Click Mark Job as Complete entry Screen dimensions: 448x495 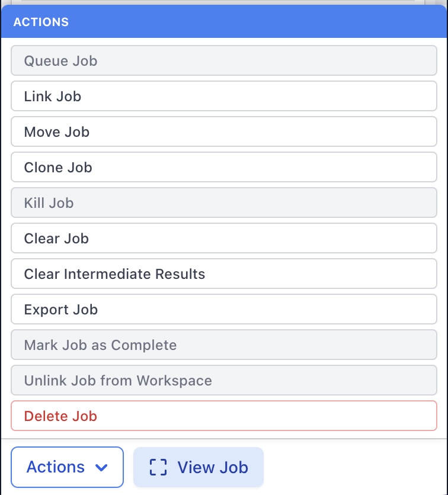pyautogui.click(x=223, y=345)
